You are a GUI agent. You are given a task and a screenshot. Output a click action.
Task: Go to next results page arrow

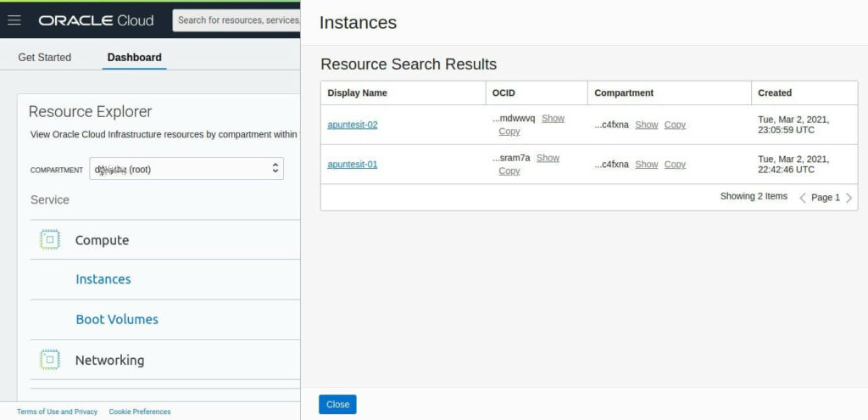coord(849,198)
